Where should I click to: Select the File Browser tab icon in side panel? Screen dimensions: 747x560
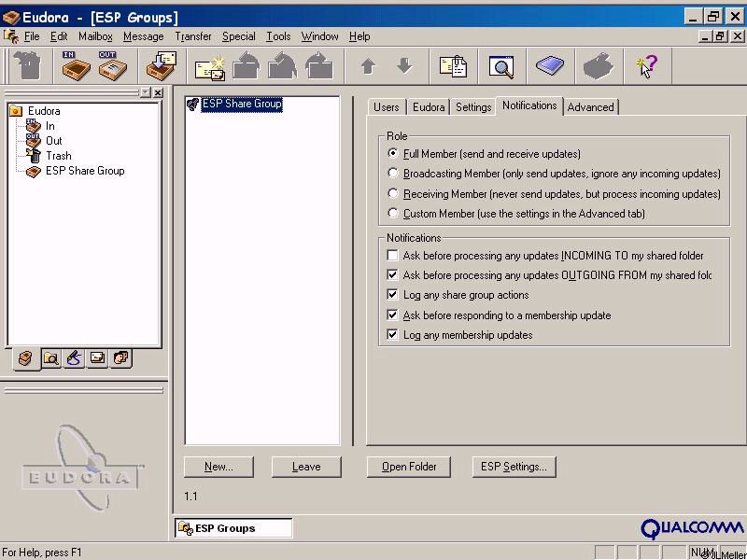pyautogui.click(x=51, y=358)
